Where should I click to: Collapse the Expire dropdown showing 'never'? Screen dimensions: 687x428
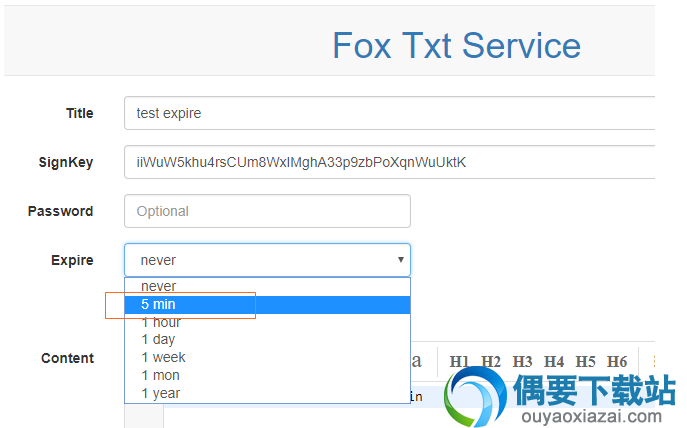coord(267,260)
